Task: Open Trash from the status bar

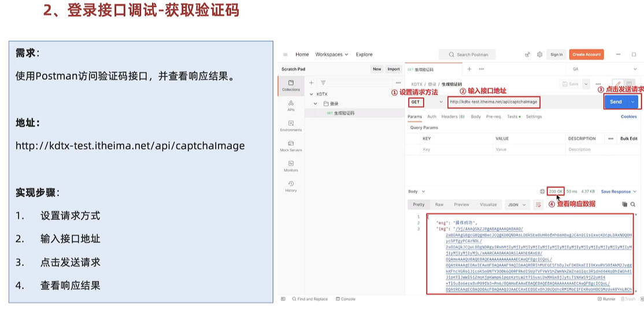Action: [628, 299]
